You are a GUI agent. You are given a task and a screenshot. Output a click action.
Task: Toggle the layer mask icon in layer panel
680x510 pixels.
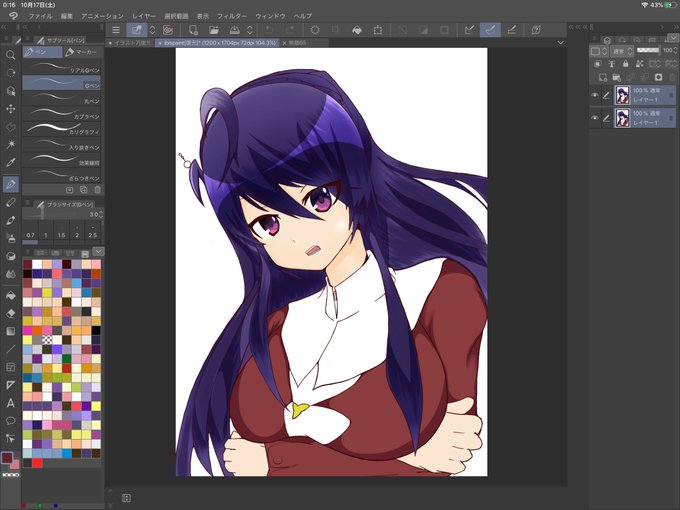(x=658, y=77)
